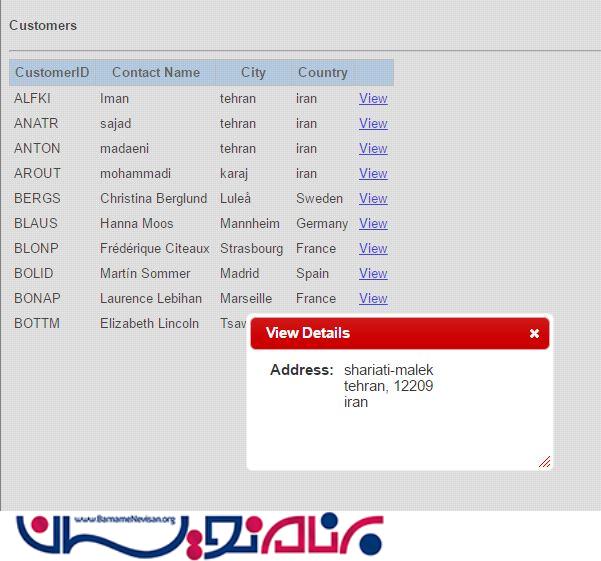Open View link for customer ANATR
The width and height of the screenshot is (601, 561).
click(373, 124)
